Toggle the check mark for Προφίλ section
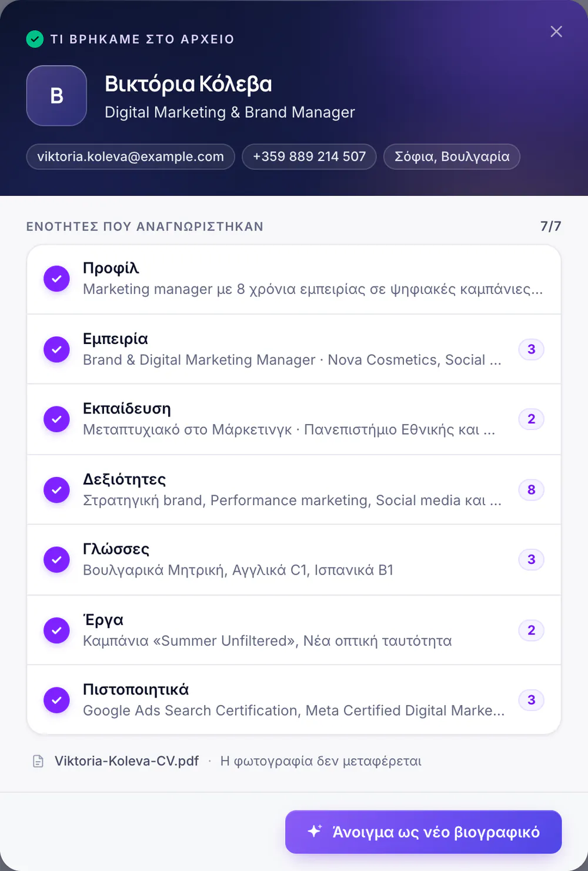 [56, 279]
